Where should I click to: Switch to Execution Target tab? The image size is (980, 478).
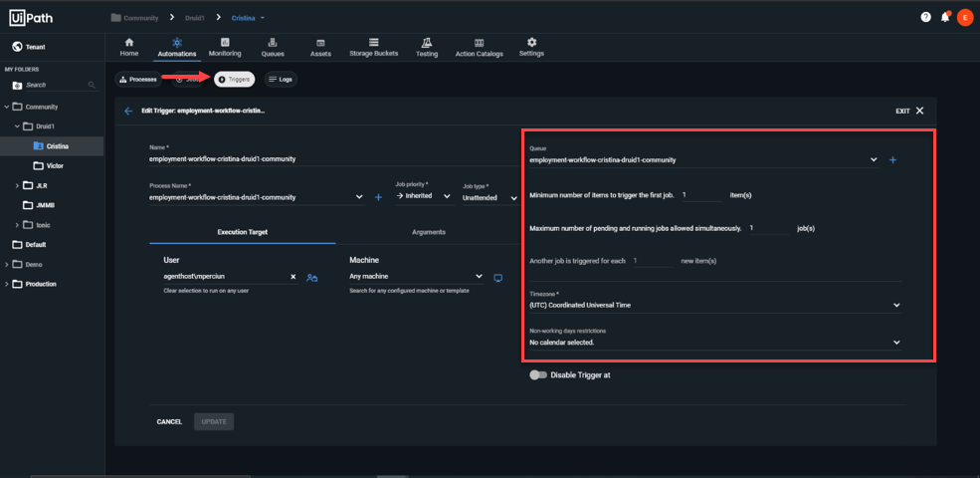[243, 232]
